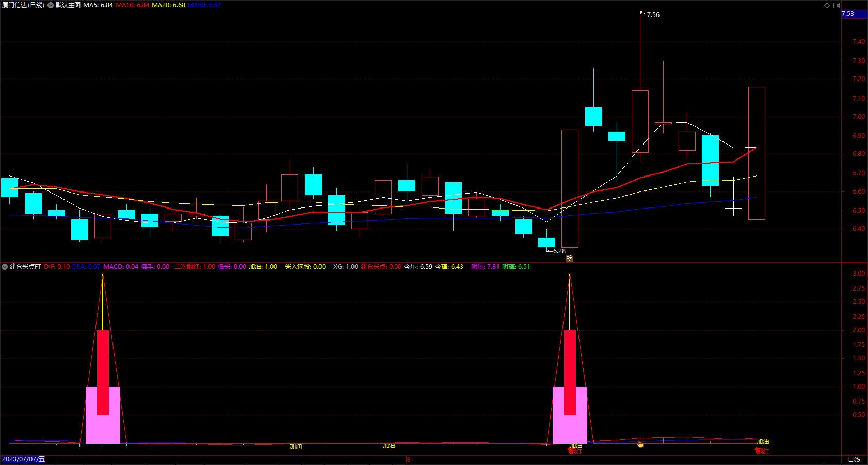Screen dimensions: 868x465
Task: Click the 加油: 1.00 readout
Action: (263, 267)
